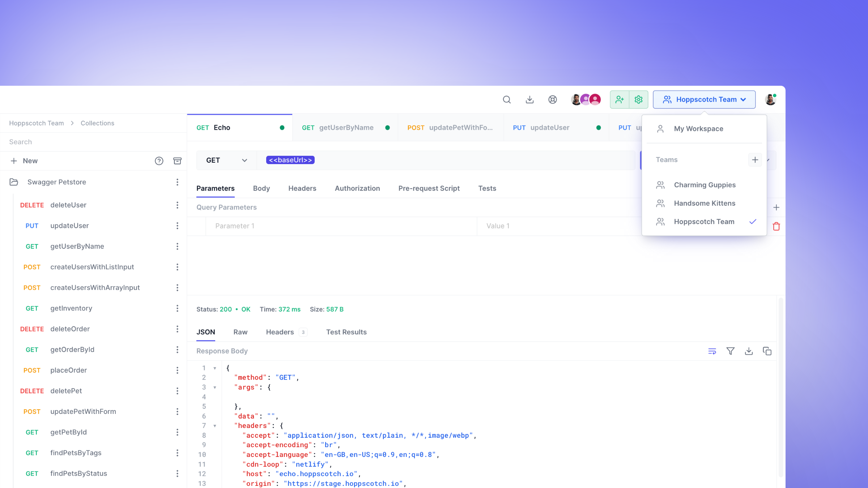Download the response body

pyautogui.click(x=749, y=351)
